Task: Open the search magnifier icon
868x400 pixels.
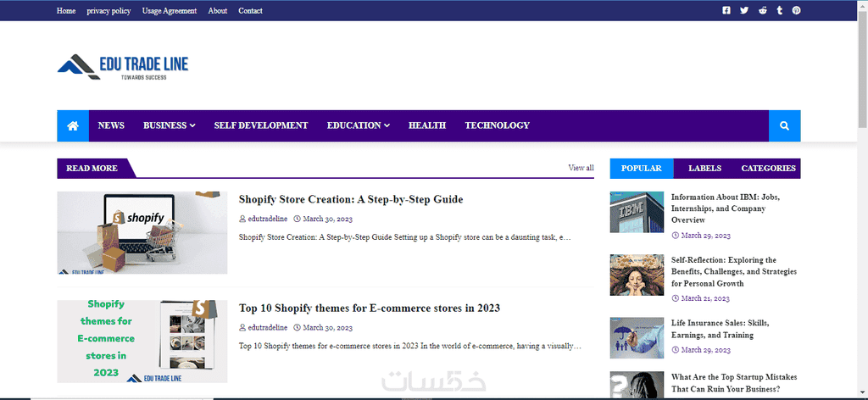Action: (784, 125)
